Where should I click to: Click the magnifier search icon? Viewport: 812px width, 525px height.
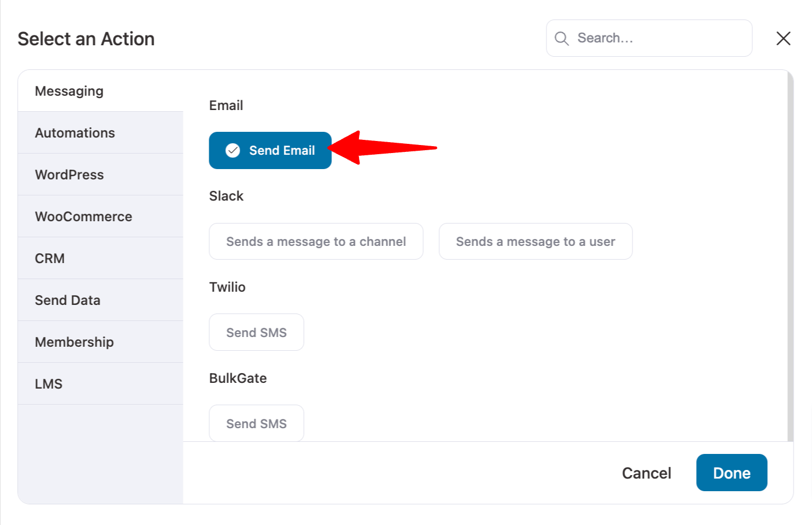tap(561, 38)
